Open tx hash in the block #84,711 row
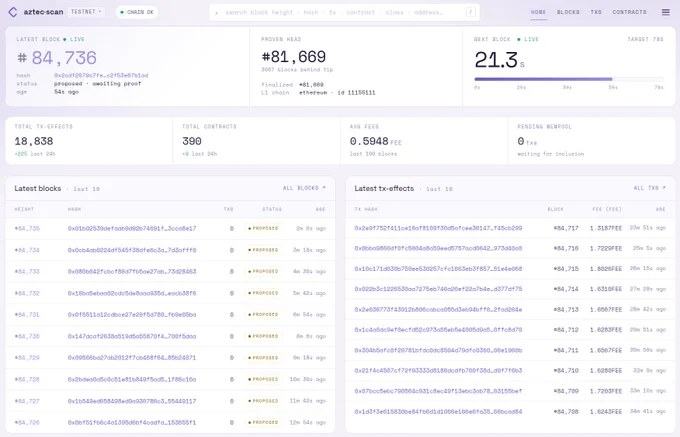This screenshot has width=680, height=437. [x=438, y=350]
